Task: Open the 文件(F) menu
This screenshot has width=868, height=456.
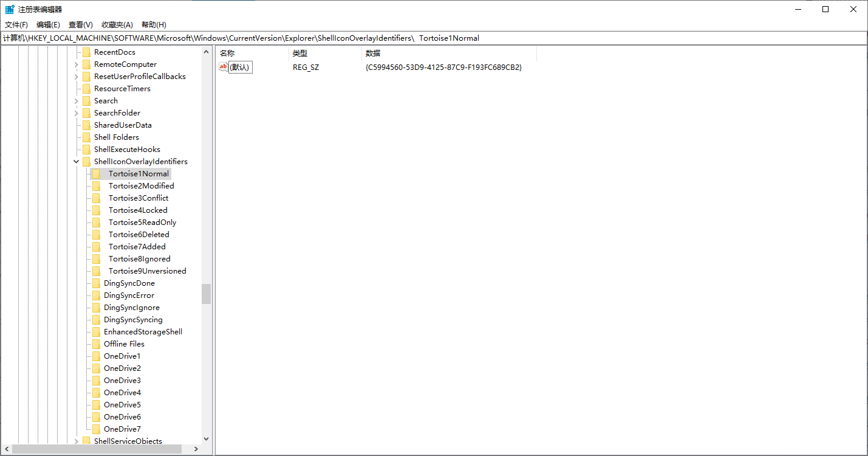Action: [16, 25]
